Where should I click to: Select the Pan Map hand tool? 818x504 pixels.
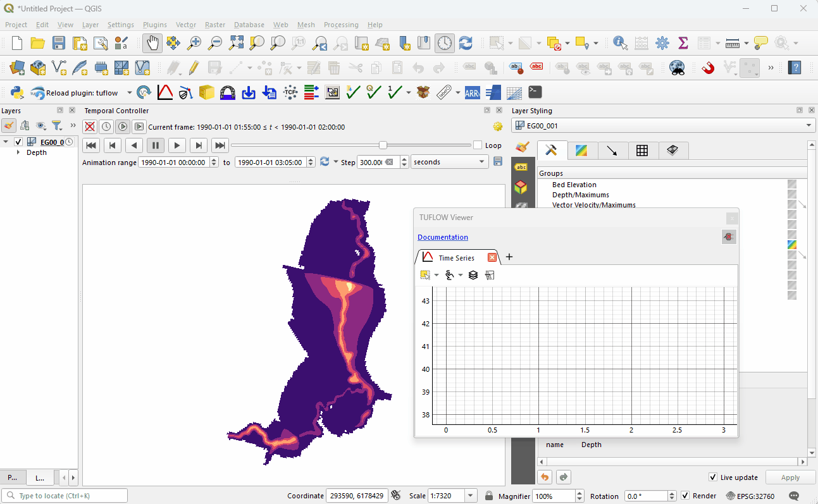click(152, 43)
